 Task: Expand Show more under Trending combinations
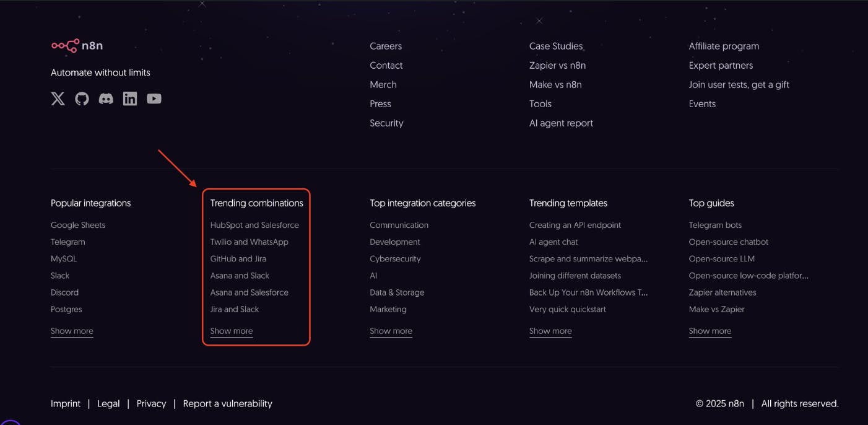(231, 331)
